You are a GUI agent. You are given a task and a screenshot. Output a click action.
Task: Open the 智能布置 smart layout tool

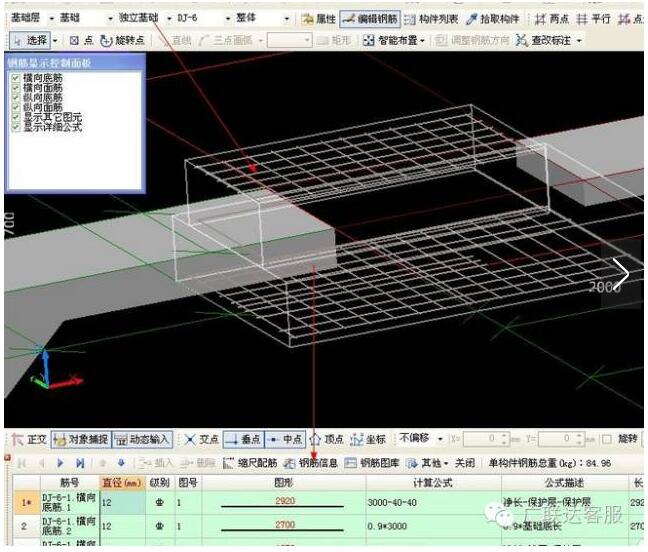393,40
